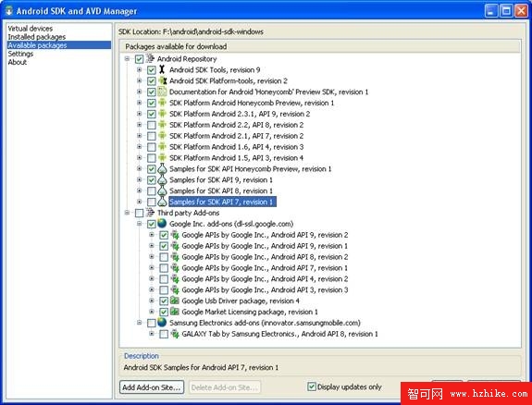
Task: Expand GALAXY Tab by Samsung node
Action: click(x=152, y=334)
